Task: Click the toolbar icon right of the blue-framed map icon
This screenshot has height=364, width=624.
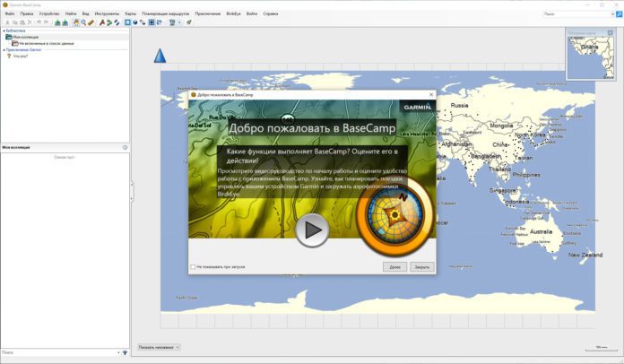Action: (160, 22)
